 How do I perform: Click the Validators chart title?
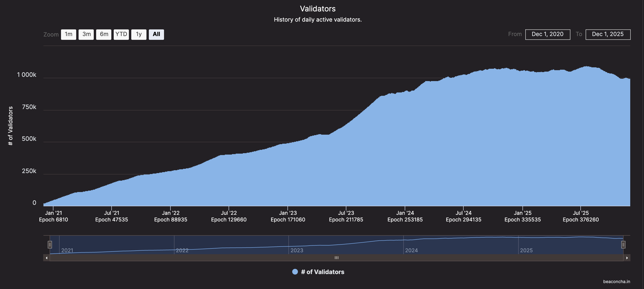318,9
